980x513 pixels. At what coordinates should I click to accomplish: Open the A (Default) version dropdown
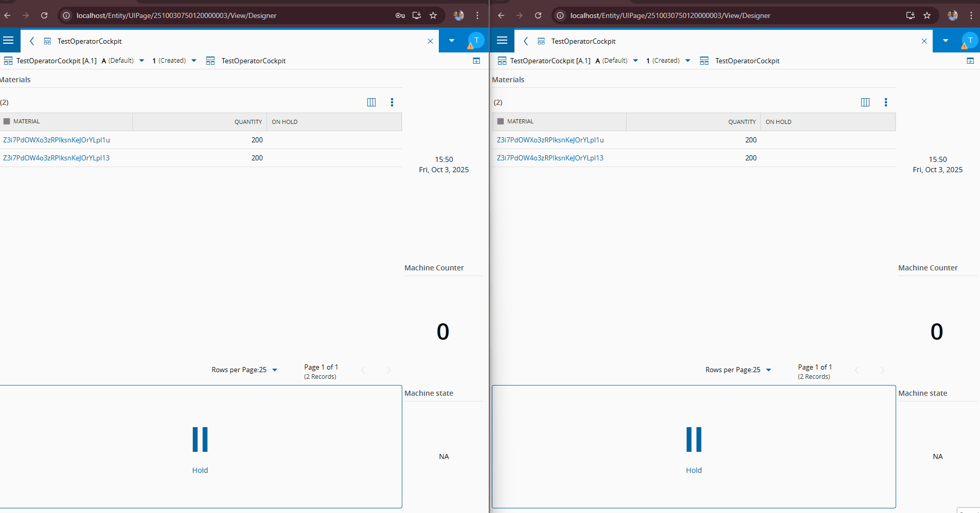coord(141,60)
